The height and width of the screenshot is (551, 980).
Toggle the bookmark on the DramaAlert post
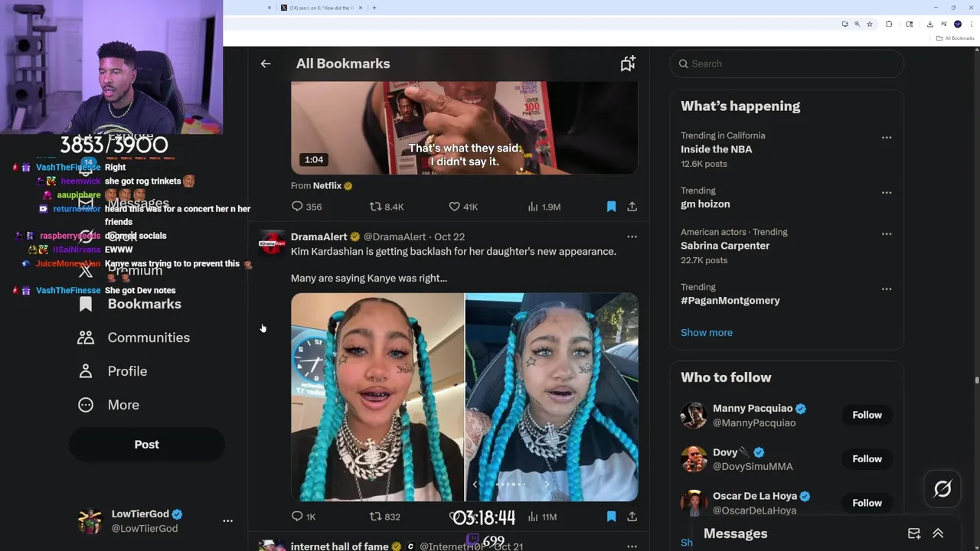tap(611, 517)
